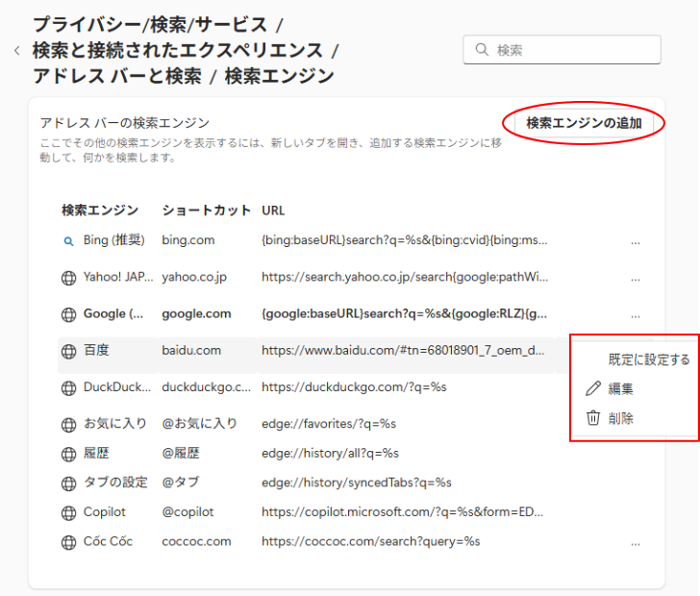
Task: Click the ショートカット column header
Action: [x=206, y=210]
